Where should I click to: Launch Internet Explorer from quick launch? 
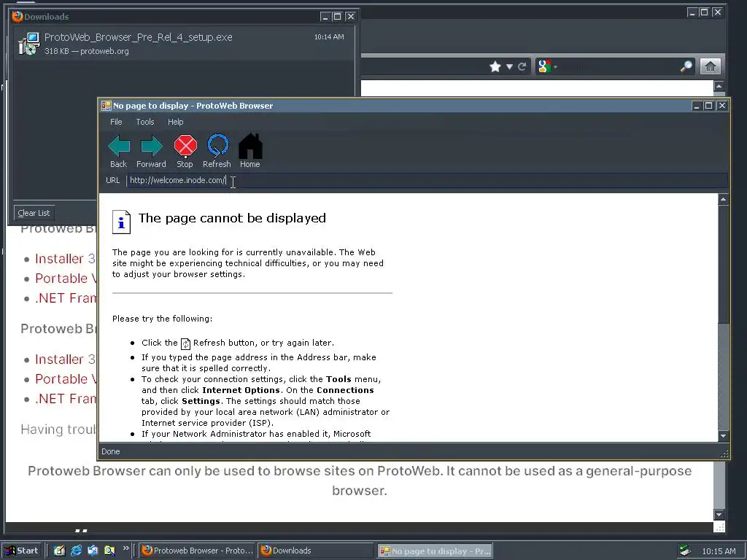click(x=76, y=551)
